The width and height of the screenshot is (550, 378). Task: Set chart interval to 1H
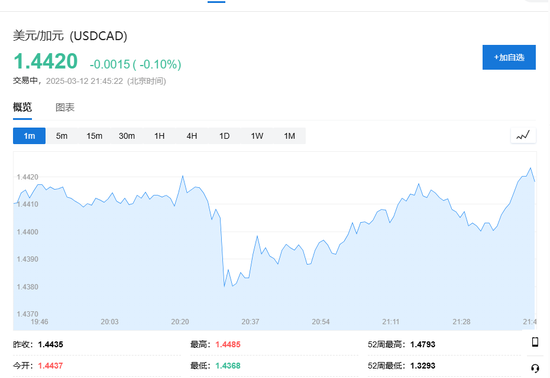click(159, 136)
